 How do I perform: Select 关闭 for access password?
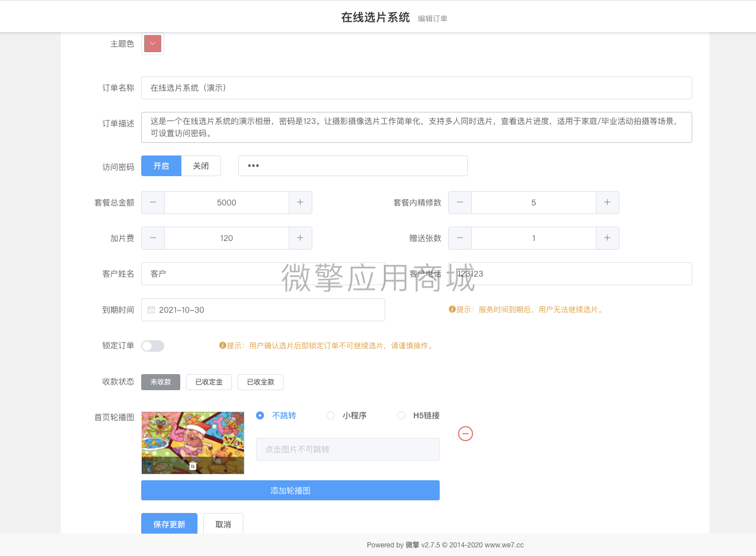tap(201, 166)
